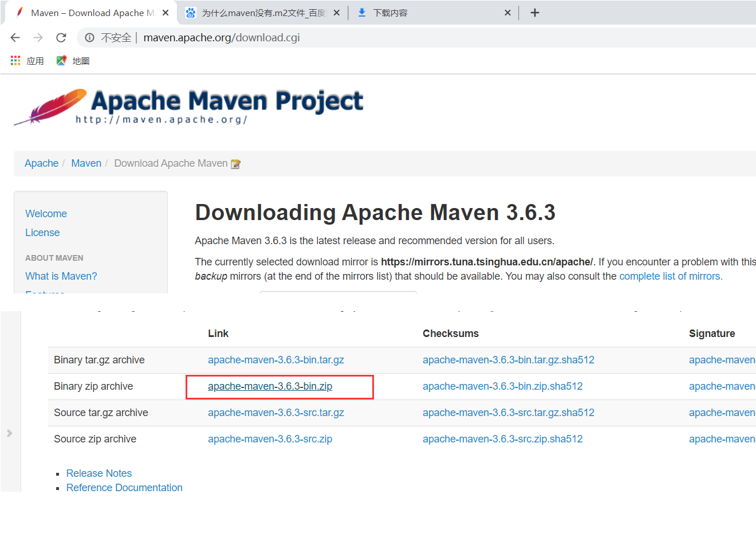Click the Download Apache Maven breadcrumb text
Viewport: 756px width, 537px height.
pos(171,163)
